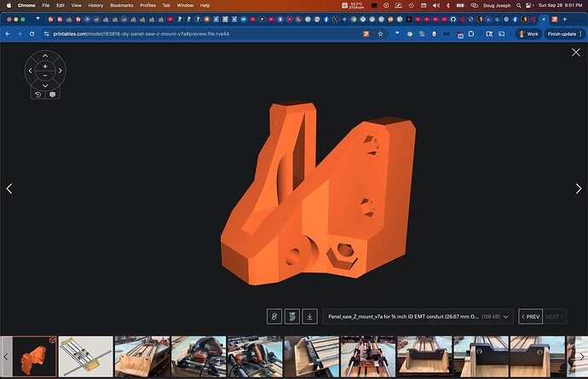588x379 pixels.
Task: Close the 3D preview overlay
Action: point(575,53)
